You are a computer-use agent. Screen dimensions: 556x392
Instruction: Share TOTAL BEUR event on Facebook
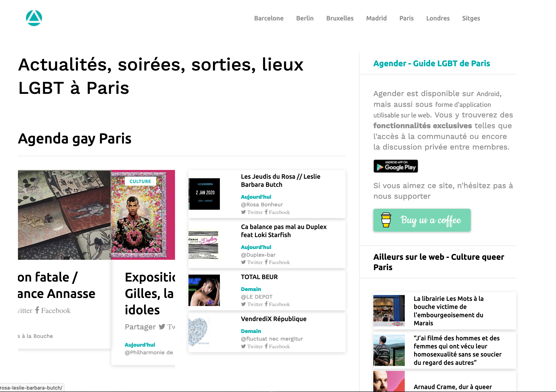(277, 304)
